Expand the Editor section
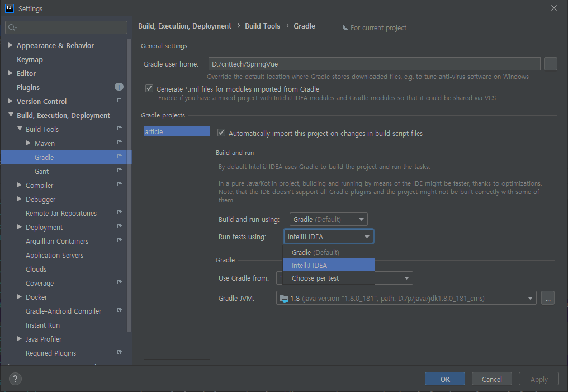Image resolution: width=568 pixels, height=392 pixels. [11, 73]
